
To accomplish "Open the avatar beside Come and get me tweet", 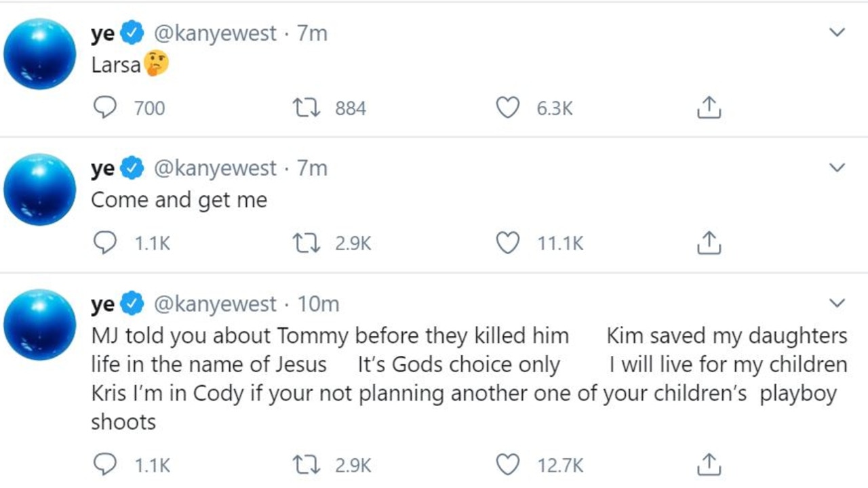I will pyautogui.click(x=40, y=189).
